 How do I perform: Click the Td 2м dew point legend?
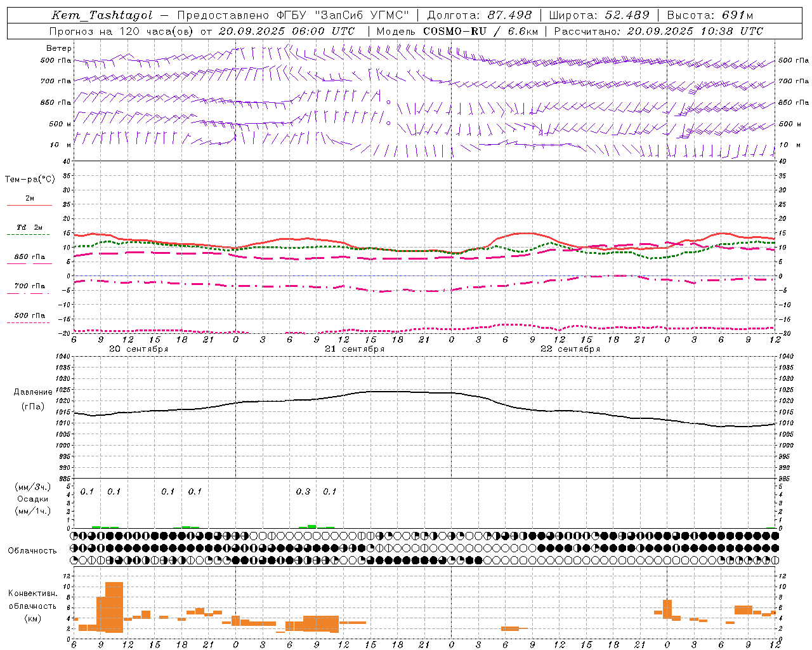(x=29, y=227)
